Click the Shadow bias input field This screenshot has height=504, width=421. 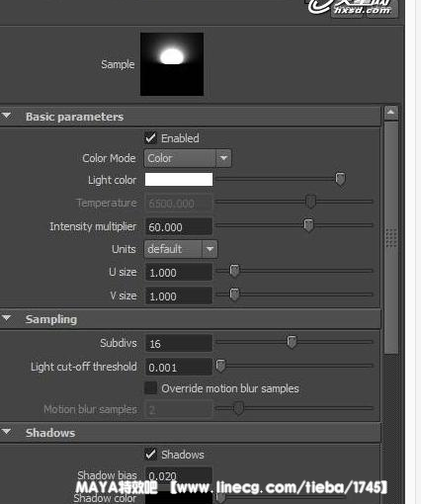[x=179, y=475]
